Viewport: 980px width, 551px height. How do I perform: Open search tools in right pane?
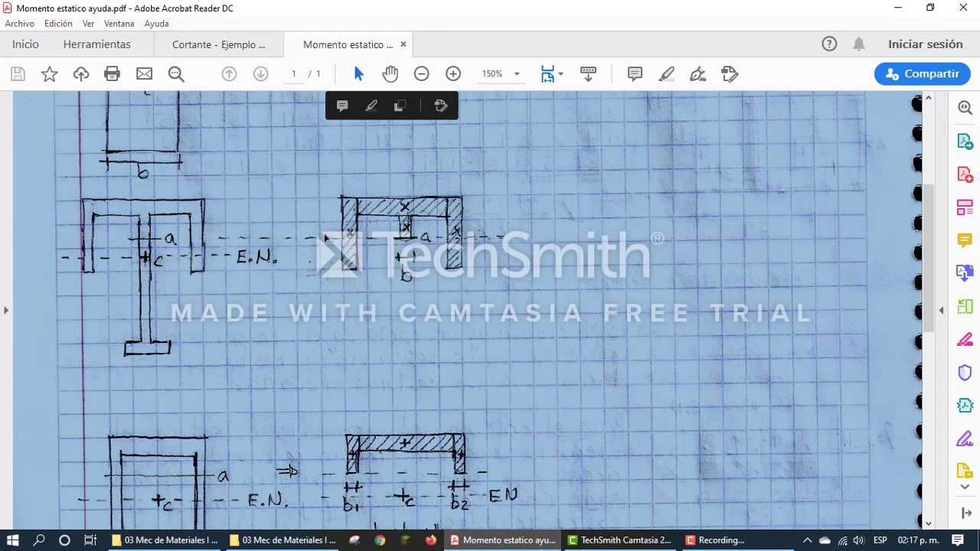point(965,109)
